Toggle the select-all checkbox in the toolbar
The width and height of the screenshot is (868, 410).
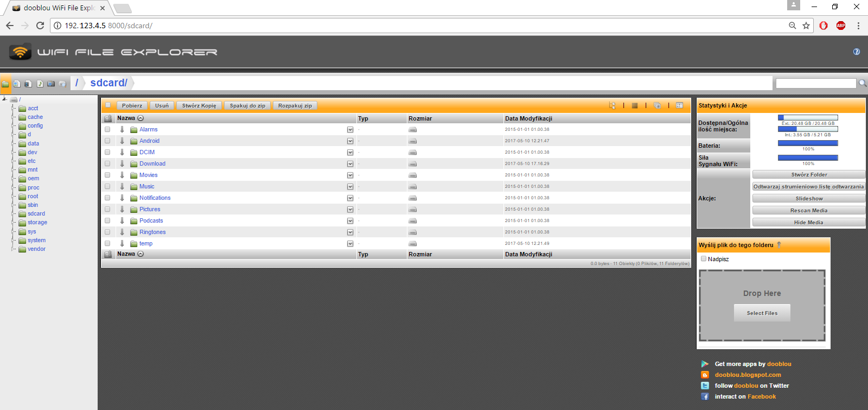tap(108, 105)
